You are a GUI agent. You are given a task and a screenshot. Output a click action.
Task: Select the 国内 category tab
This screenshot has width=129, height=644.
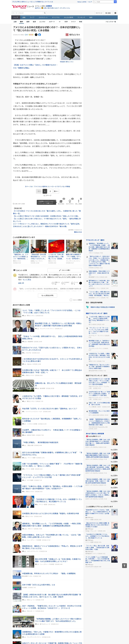[x=21, y=22]
